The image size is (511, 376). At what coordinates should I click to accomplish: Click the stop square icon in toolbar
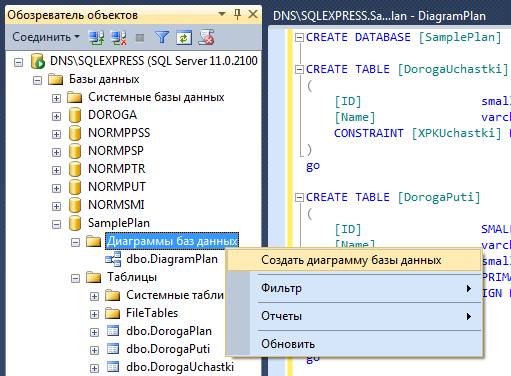pyautogui.click(x=140, y=38)
